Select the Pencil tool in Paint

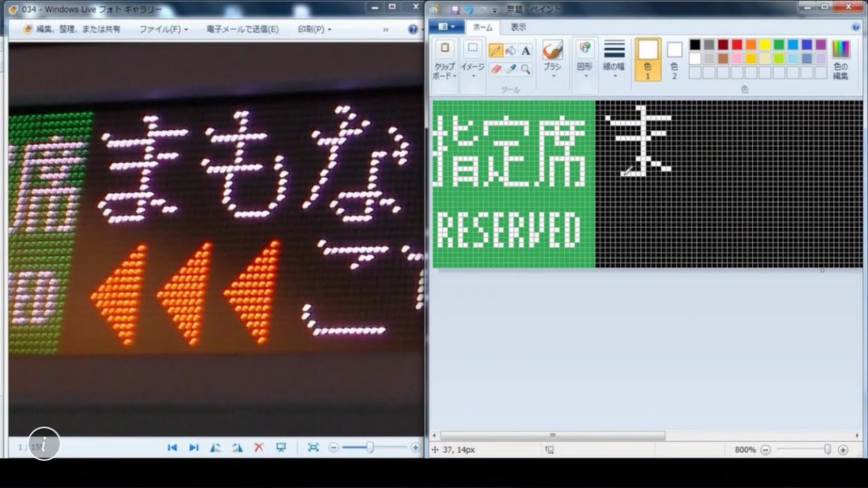point(496,51)
